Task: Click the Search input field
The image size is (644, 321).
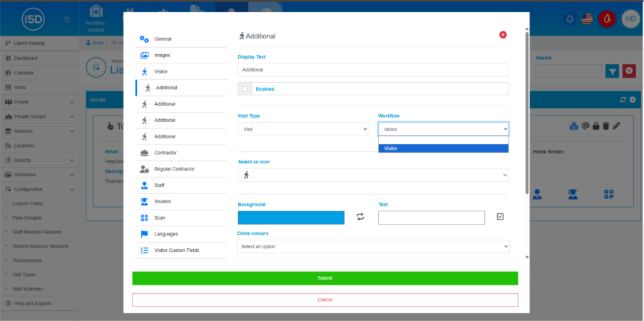Action: coord(569,71)
